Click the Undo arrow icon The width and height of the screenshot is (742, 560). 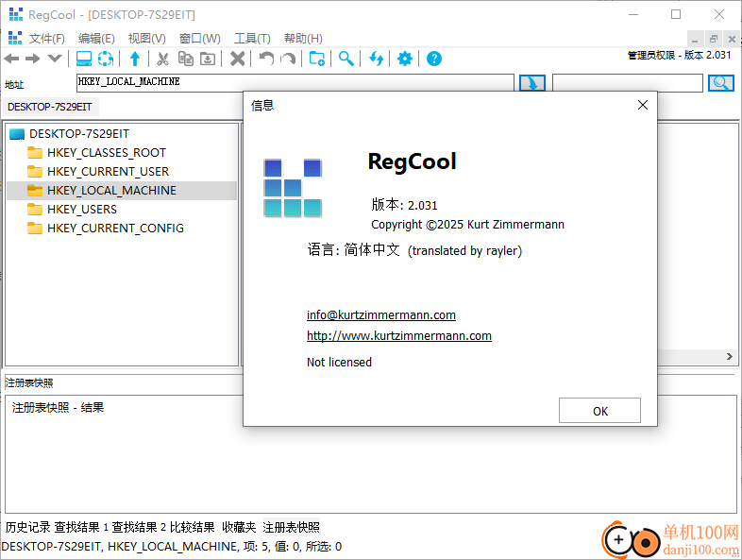[266, 59]
